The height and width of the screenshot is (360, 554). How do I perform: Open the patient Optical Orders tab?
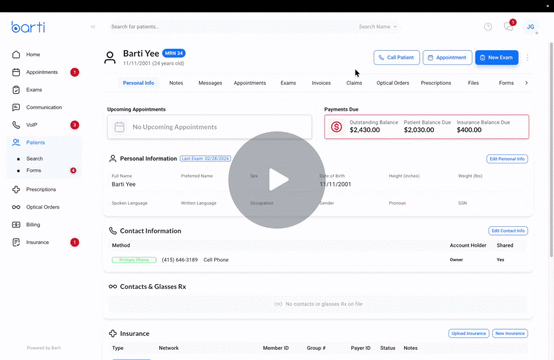pos(393,83)
